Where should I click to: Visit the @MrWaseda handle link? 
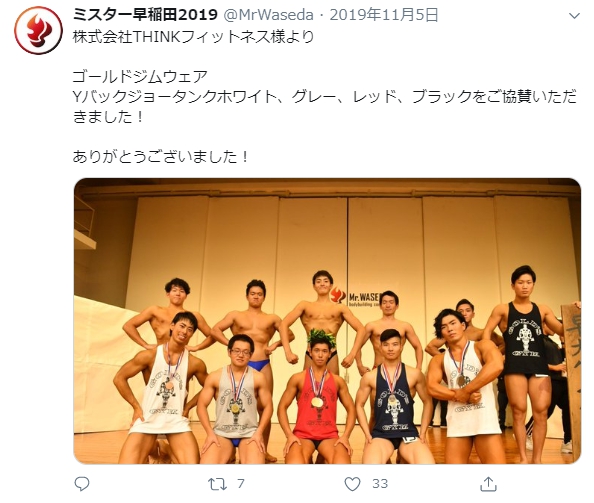(269, 15)
